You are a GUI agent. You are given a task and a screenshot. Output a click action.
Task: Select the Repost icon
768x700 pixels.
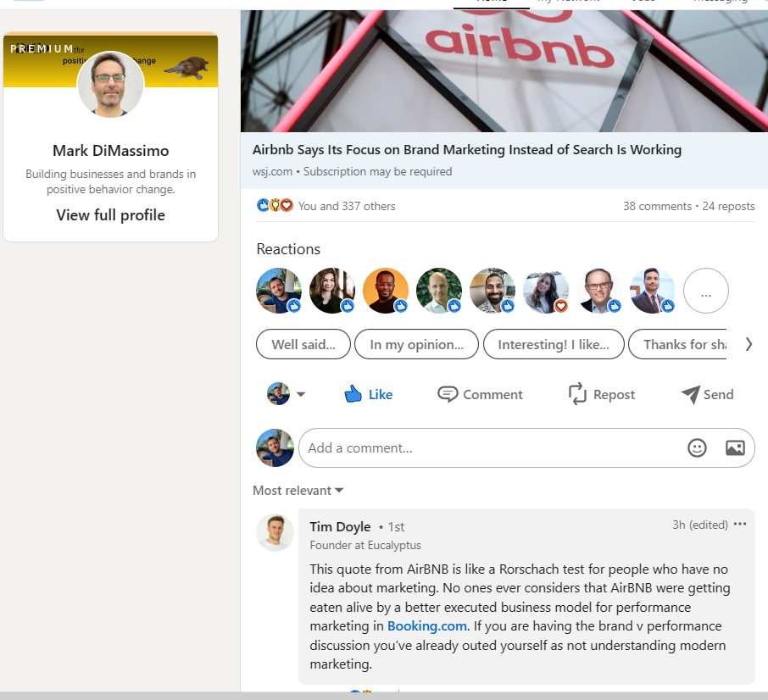coord(576,394)
